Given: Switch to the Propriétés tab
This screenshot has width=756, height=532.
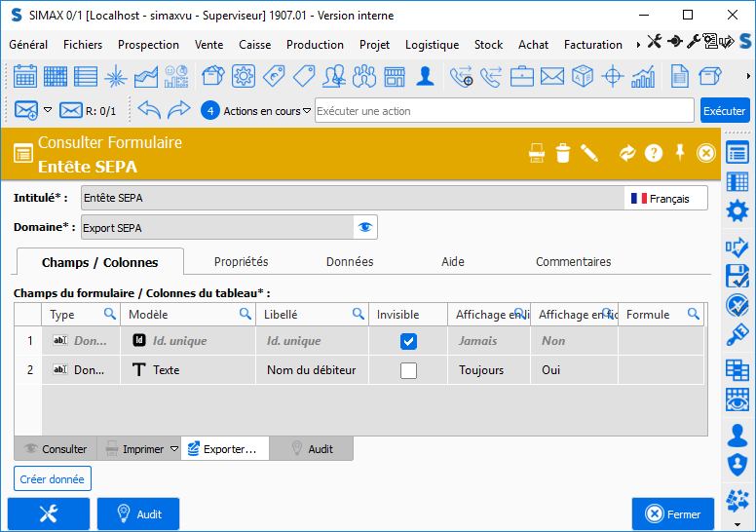Looking at the screenshot, I should [x=241, y=261].
